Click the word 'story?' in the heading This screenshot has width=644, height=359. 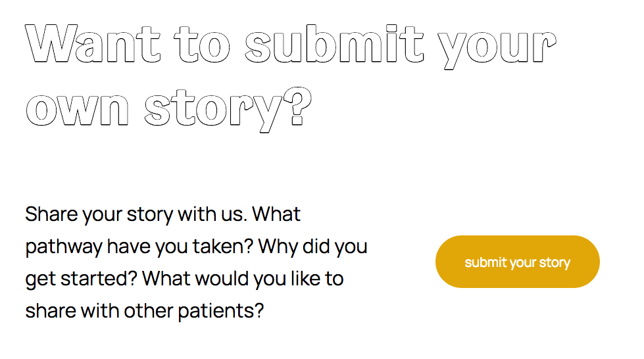tap(228, 109)
